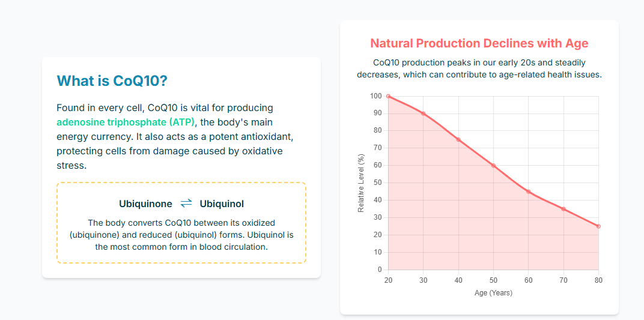This screenshot has height=320, width=644.
Task: Select the chart marker at age 60
Action: pos(528,192)
